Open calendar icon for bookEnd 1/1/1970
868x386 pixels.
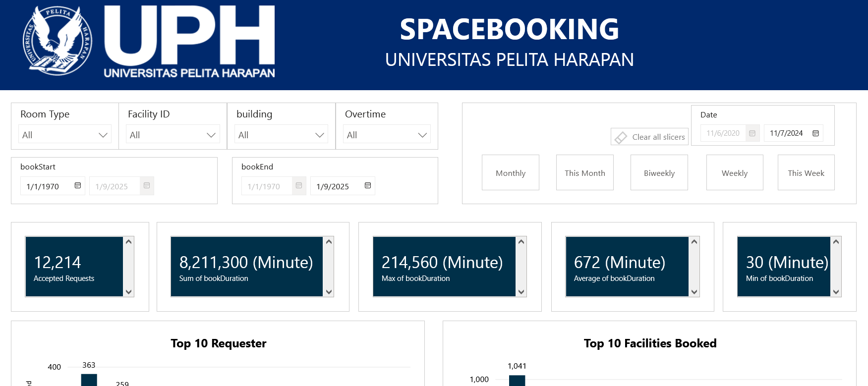(299, 185)
